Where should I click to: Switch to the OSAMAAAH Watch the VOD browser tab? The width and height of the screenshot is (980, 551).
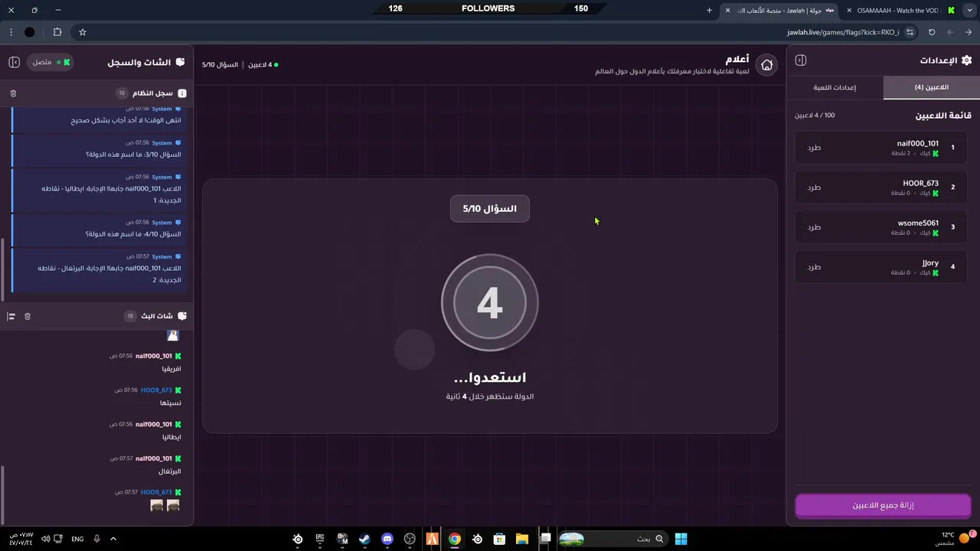coord(897,10)
